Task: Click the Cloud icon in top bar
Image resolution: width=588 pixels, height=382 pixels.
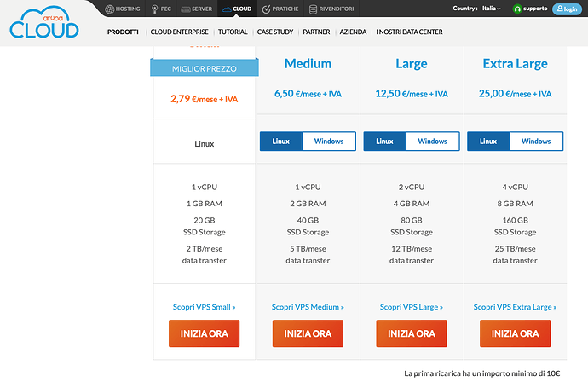Action: click(227, 9)
